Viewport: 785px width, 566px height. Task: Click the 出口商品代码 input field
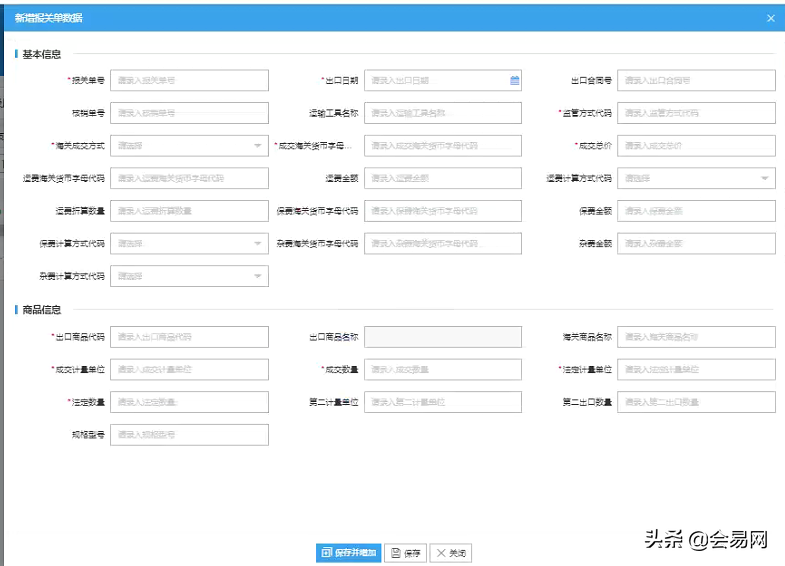tap(189, 338)
